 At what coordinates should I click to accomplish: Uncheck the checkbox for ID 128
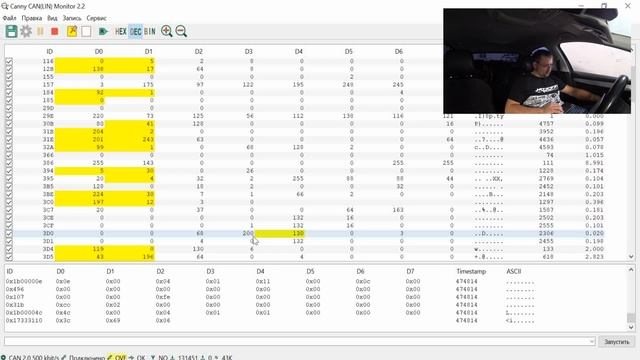click(x=9, y=69)
